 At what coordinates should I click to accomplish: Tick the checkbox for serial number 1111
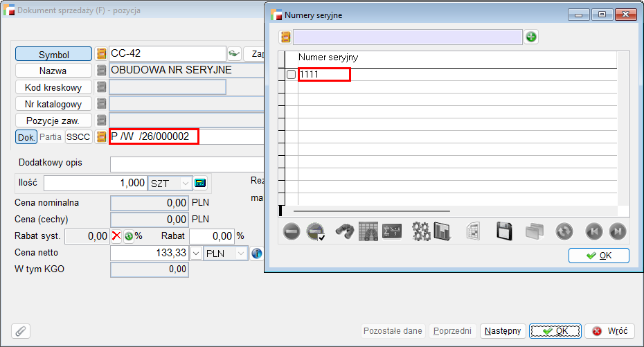click(291, 75)
